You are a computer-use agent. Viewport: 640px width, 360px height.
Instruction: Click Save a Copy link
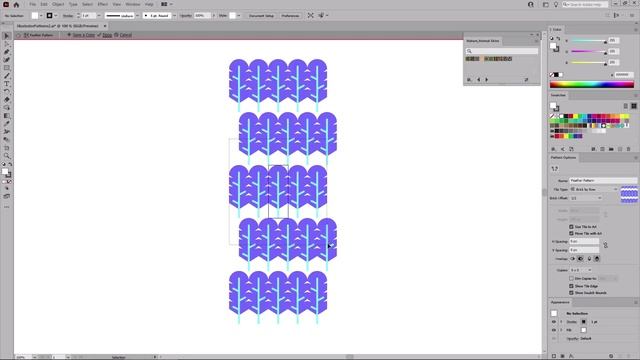pos(84,35)
